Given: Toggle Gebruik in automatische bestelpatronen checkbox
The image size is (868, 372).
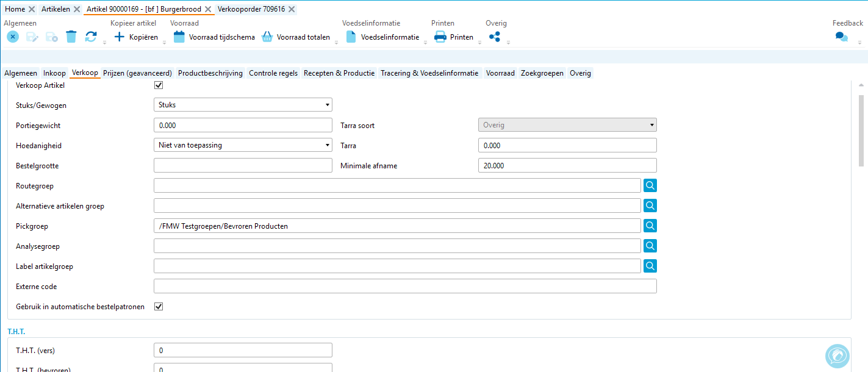Looking at the screenshot, I should [x=159, y=306].
